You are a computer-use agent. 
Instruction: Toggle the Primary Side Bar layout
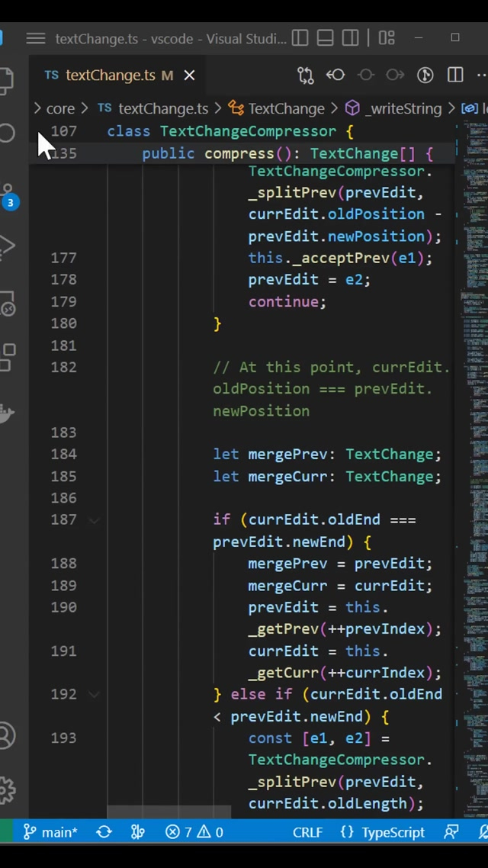(300, 38)
